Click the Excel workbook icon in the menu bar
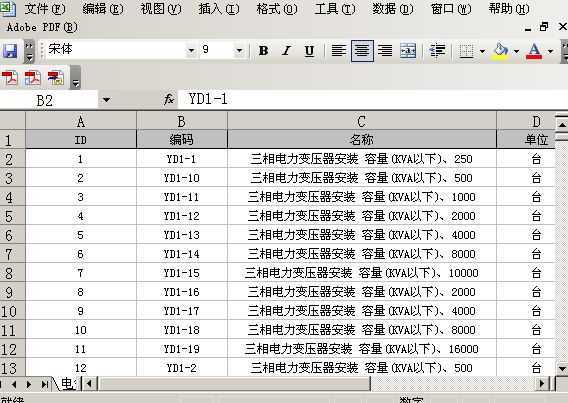 click(x=8, y=8)
